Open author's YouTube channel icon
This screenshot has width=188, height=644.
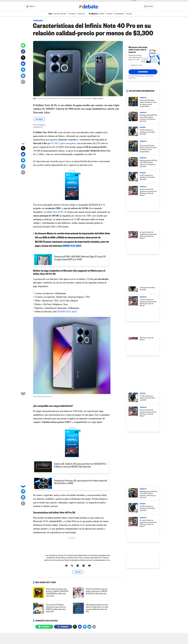[89, 565]
